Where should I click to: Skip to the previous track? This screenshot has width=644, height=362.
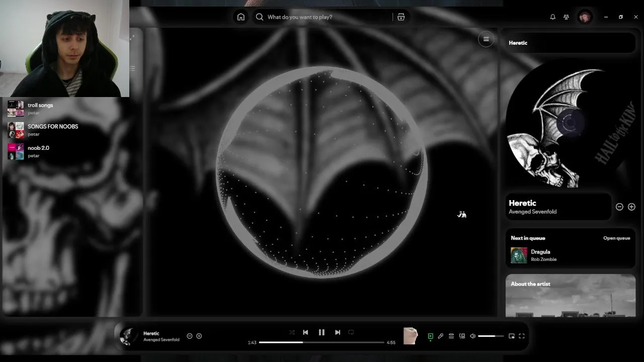click(305, 332)
